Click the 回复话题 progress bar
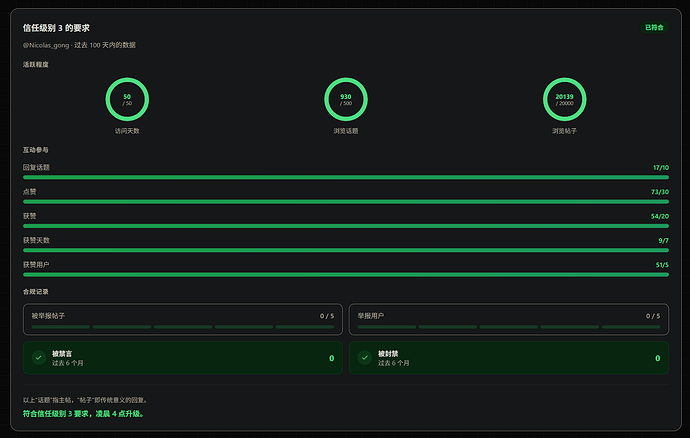 click(x=346, y=177)
